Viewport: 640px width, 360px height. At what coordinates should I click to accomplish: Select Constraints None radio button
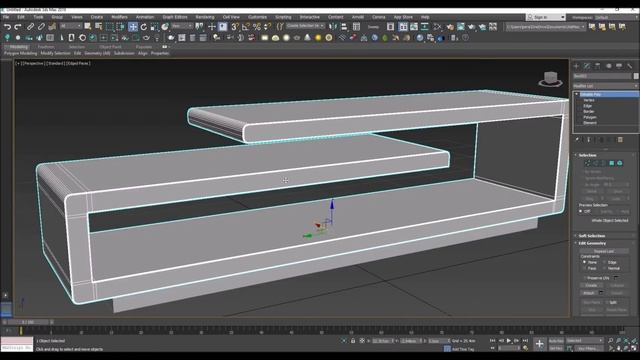pos(584,262)
